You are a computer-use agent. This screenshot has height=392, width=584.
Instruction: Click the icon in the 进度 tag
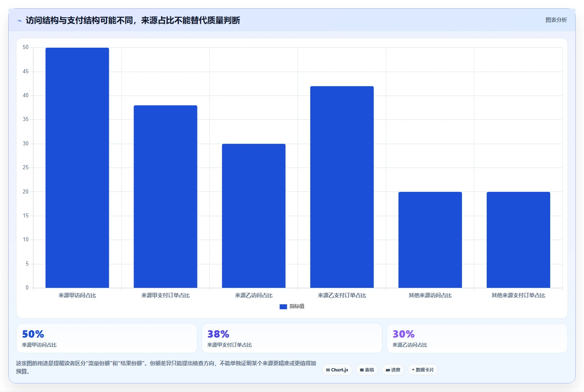387,370
